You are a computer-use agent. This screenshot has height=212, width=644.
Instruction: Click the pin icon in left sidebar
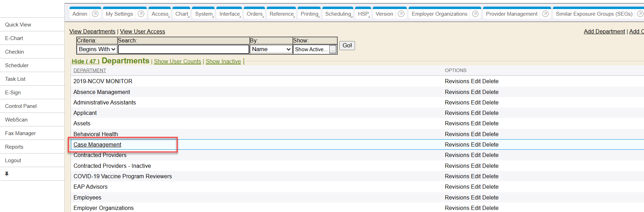pos(7,174)
